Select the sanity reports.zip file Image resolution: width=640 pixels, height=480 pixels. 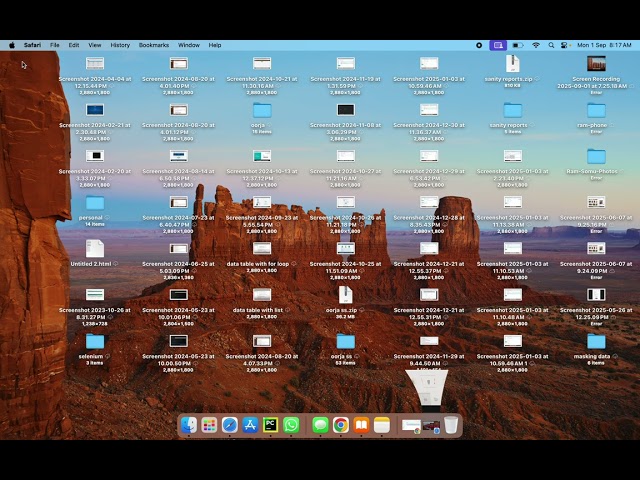512,64
